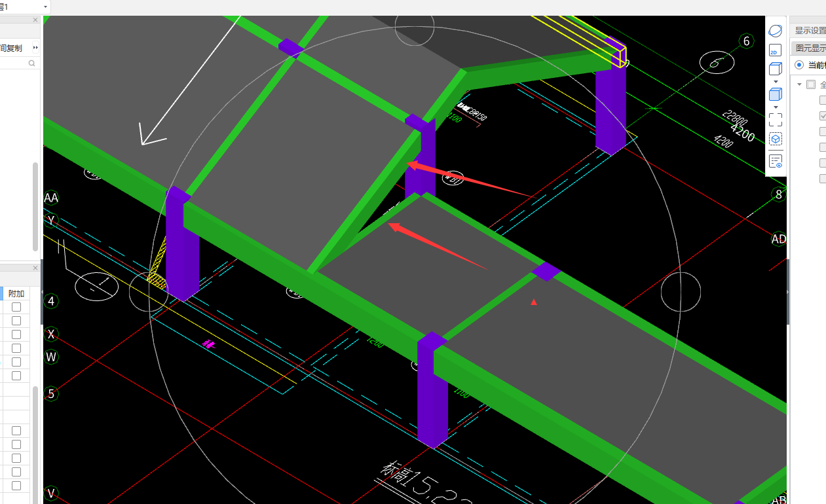The image size is (826, 504).
Task: Select axis bubble 8 on right
Action: coord(779,194)
